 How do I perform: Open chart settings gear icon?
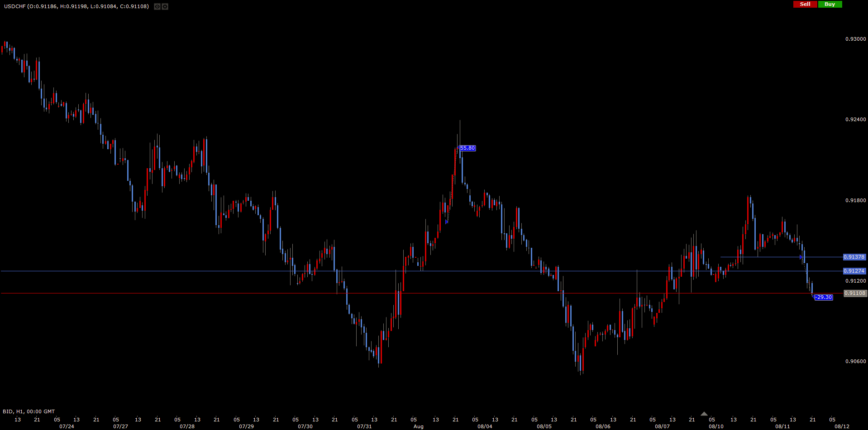point(165,6)
